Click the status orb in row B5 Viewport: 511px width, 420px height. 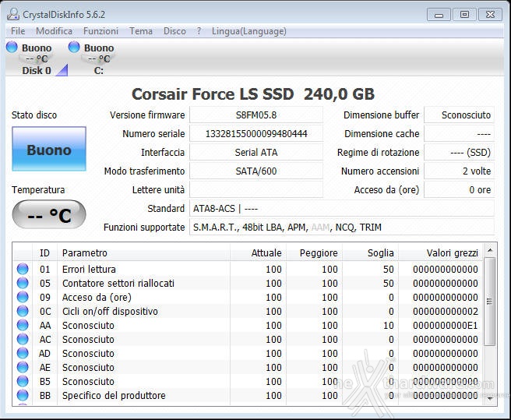pos(23,381)
